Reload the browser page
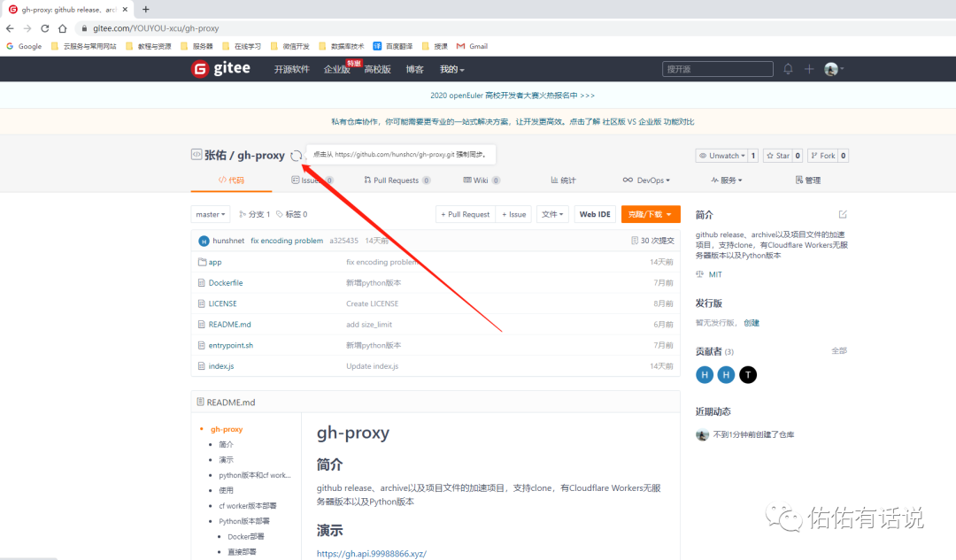Screen dimensions: 956x560 point(44,28)
